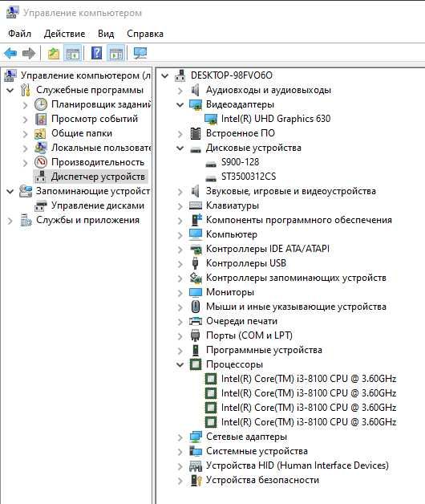Viewport: 425px width, 504px height.
Task: Select the S900-128 disk text
Action: click(x=240, y=162)
